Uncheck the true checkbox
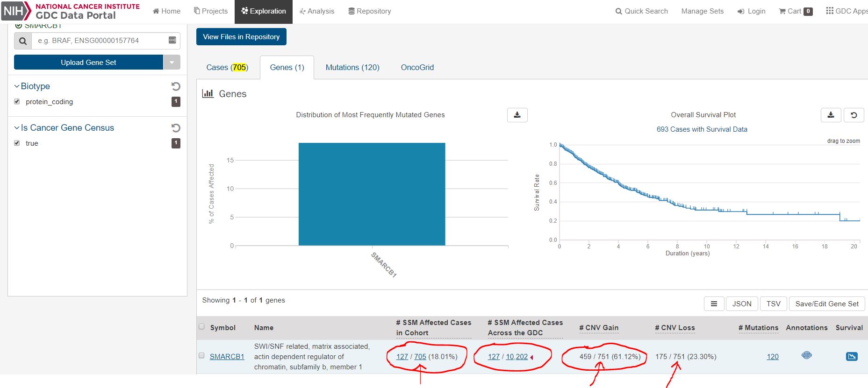Screen dimensions: 868x388 pos(17,143)
